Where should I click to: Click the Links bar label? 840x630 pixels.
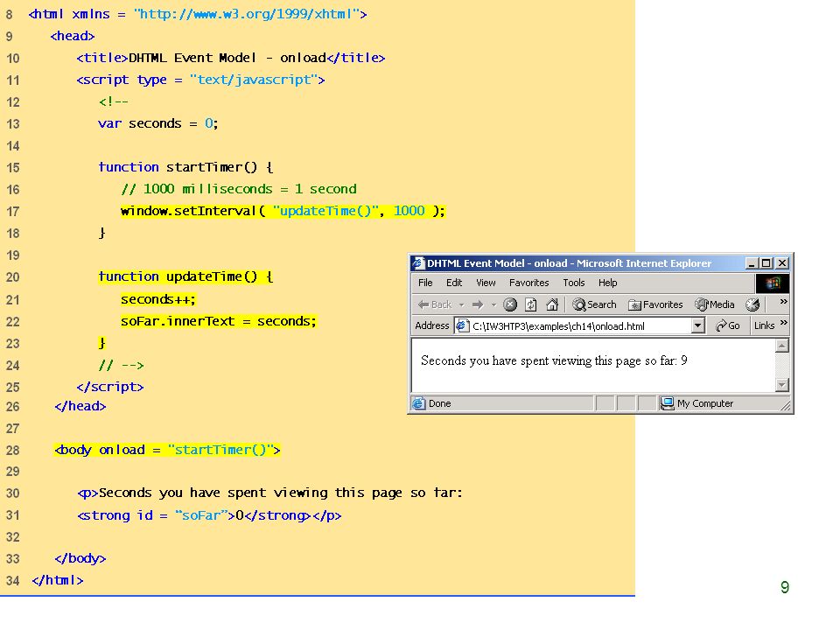(x=765, y=325)
